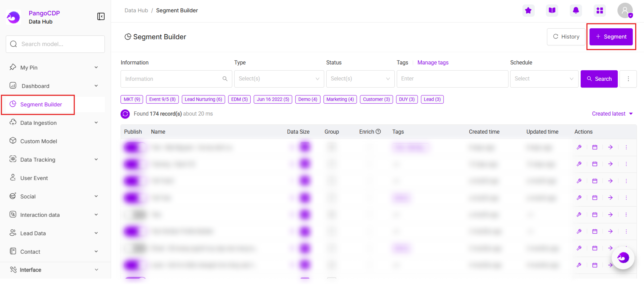Open the Schedule Select dropdown
644x285 pixels.
[x=544, y=79]
